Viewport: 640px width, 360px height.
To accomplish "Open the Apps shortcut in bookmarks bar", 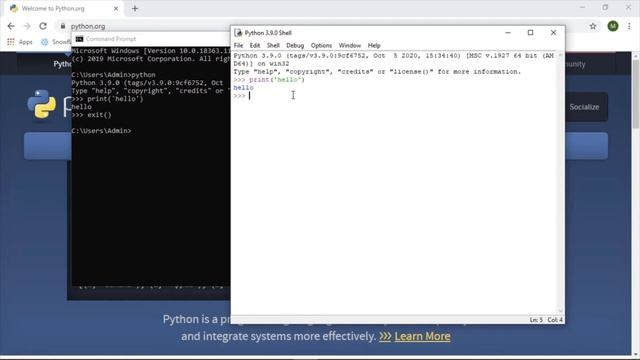I will pos(20,42).
